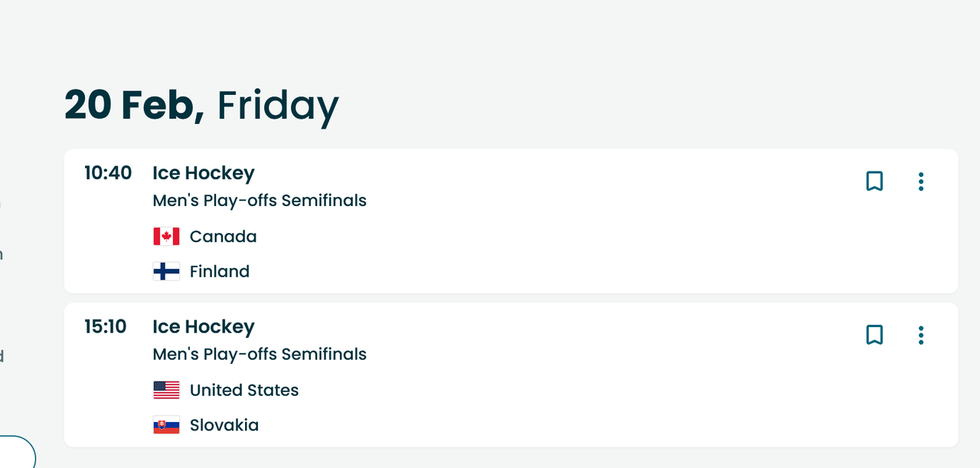This screenshot has height=468, width=980.
Task: Click the 20 Feb, Friday date heading
Action: (201, 106)
